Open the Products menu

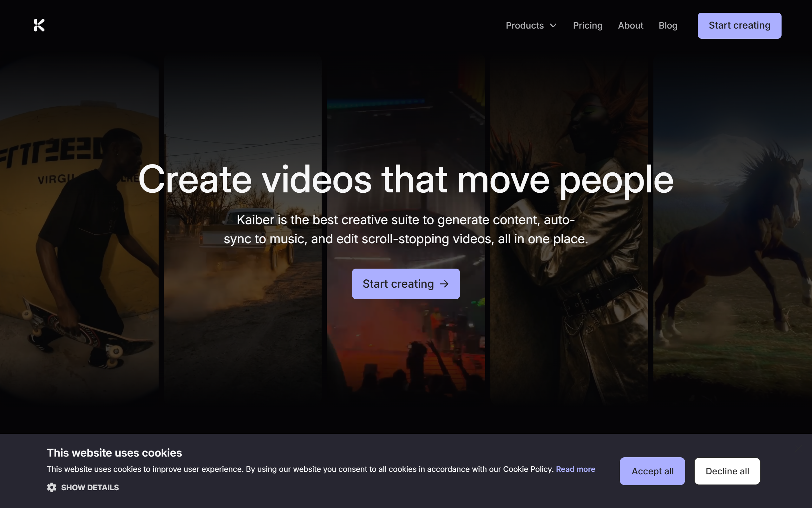coord(531,25)
